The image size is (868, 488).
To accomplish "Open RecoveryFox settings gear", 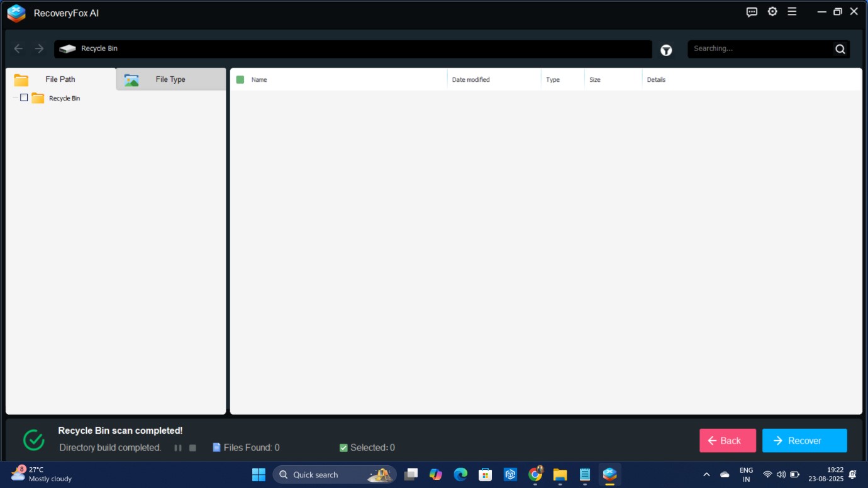I will click(772, 11).
